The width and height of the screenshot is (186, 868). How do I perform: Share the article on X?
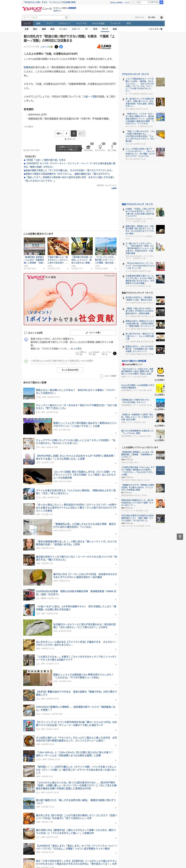(56, 47)
